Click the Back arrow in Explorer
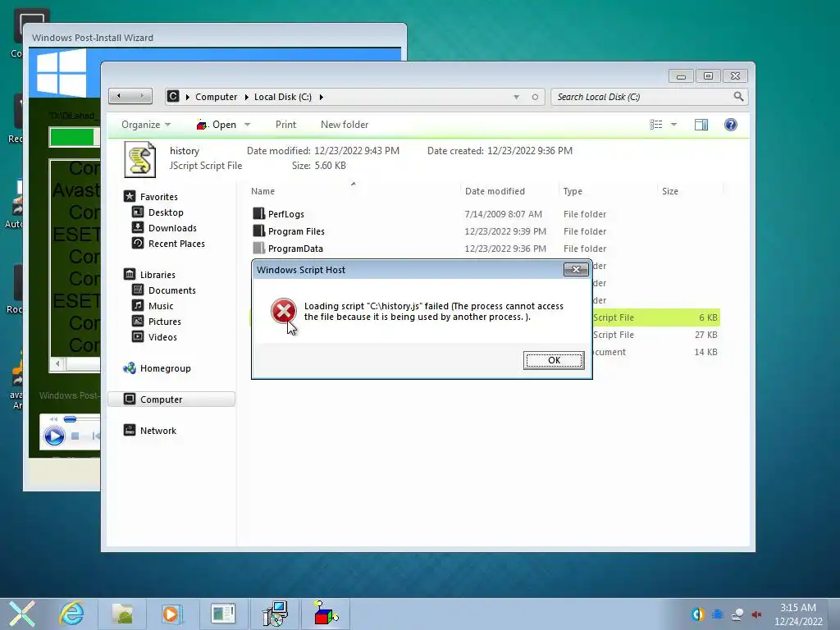Screen dimensions: 840x630 [119, 97]
